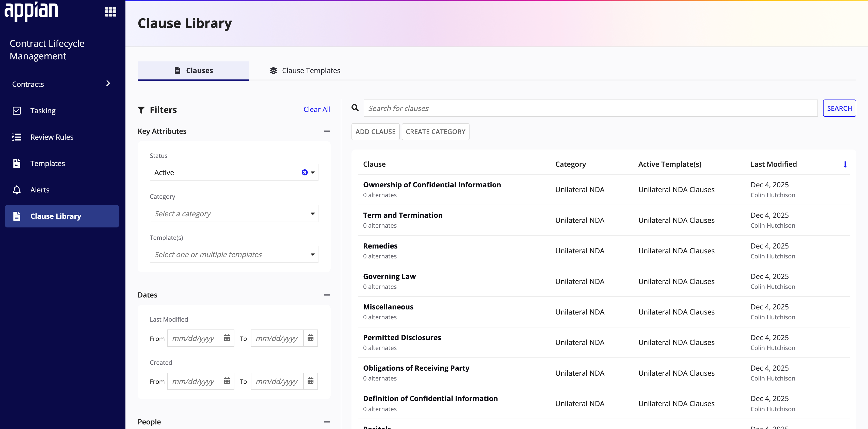Open the Term and Termination clause

click(x=403, y=215)
